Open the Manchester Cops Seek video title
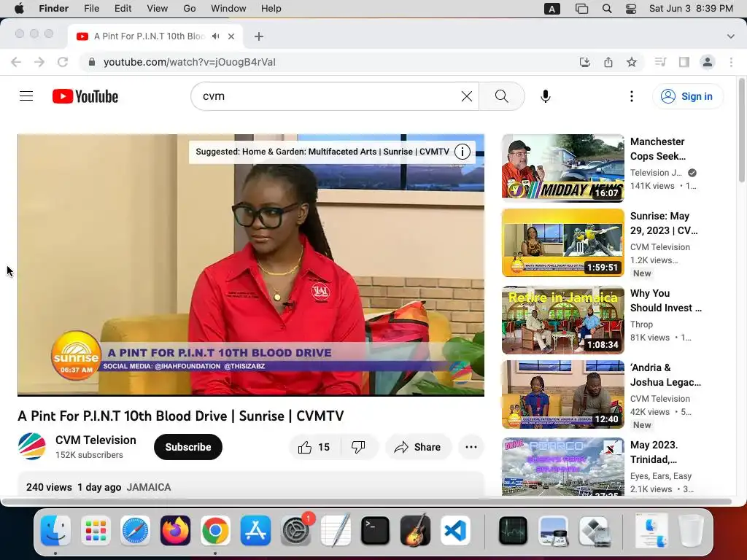The image size is (747, 560). pyautogui.click(x=657, y=149)
